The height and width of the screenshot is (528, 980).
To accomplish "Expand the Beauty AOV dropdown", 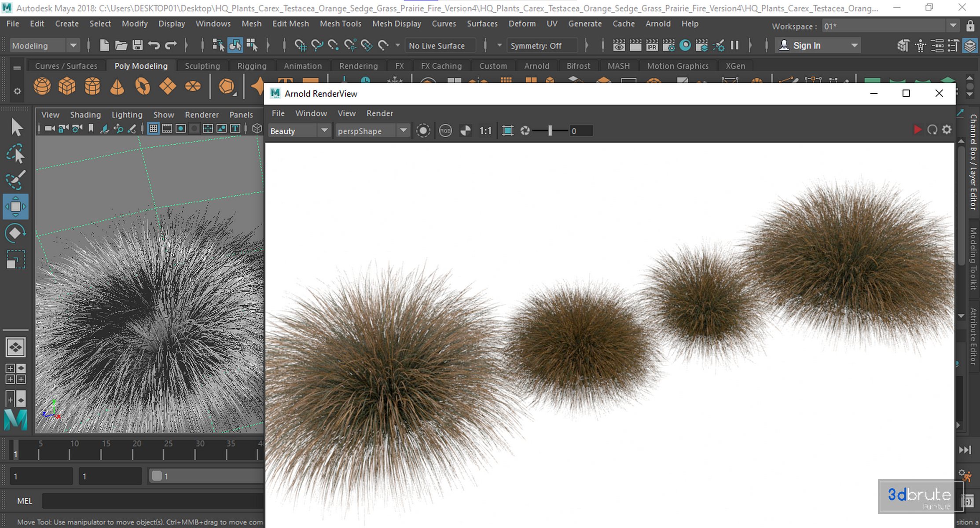I will point(324,131).
